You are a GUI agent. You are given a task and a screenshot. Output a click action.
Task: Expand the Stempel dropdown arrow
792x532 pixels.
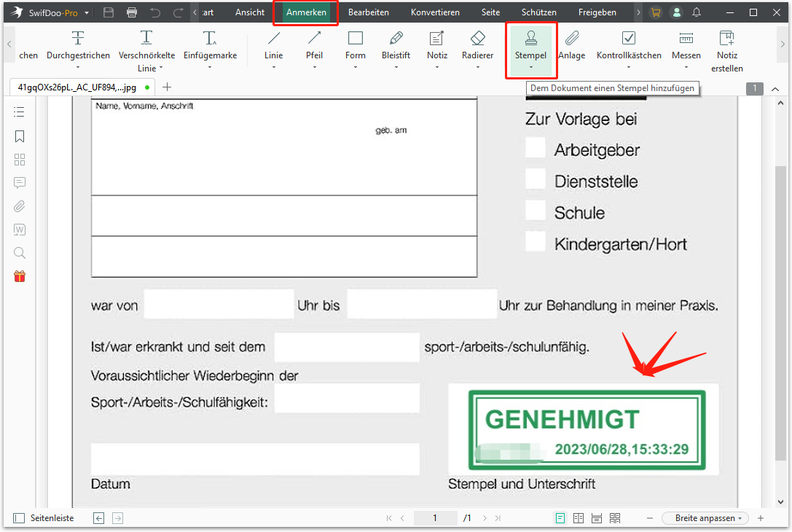[x=530, y=68]
